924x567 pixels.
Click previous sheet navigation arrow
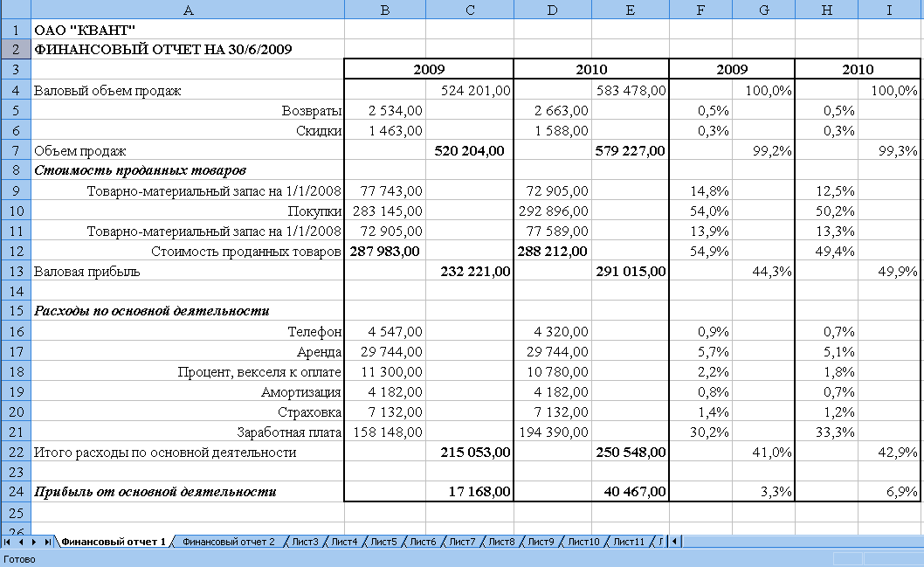(x=21, y=542)
